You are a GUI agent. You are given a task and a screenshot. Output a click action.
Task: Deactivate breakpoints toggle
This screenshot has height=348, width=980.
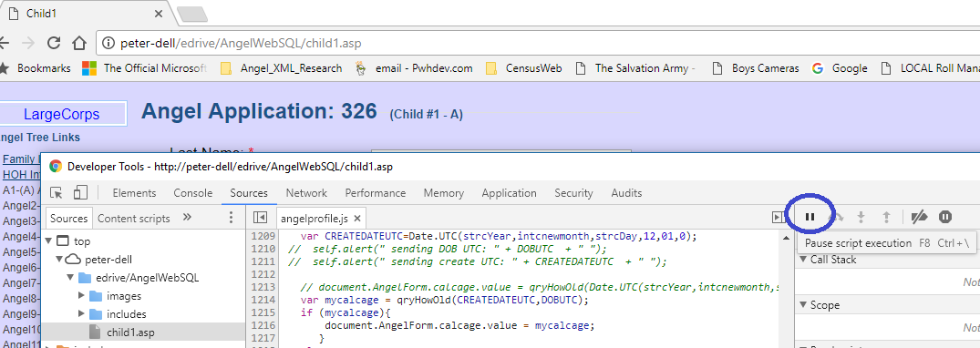tap(919, 217)
